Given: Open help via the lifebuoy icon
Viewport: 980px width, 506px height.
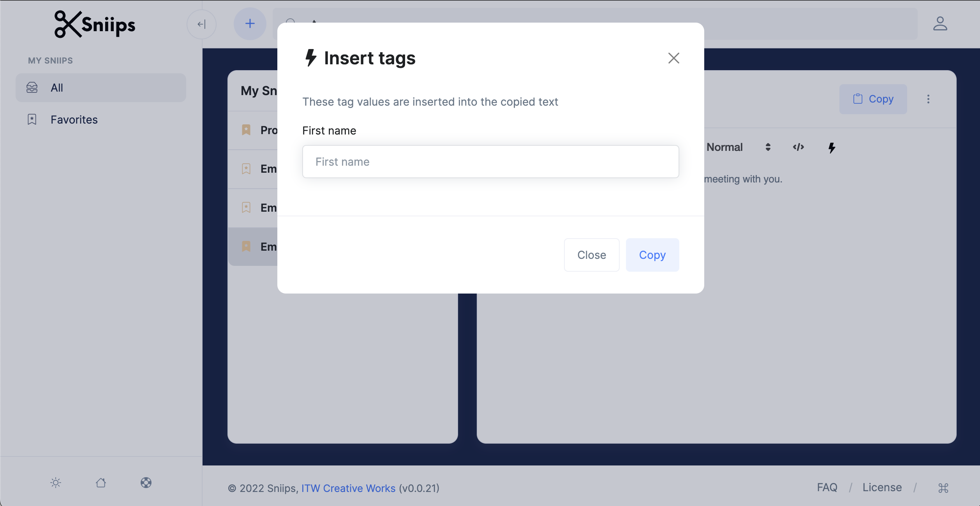Looking at the screenshot, I should 146,483.
